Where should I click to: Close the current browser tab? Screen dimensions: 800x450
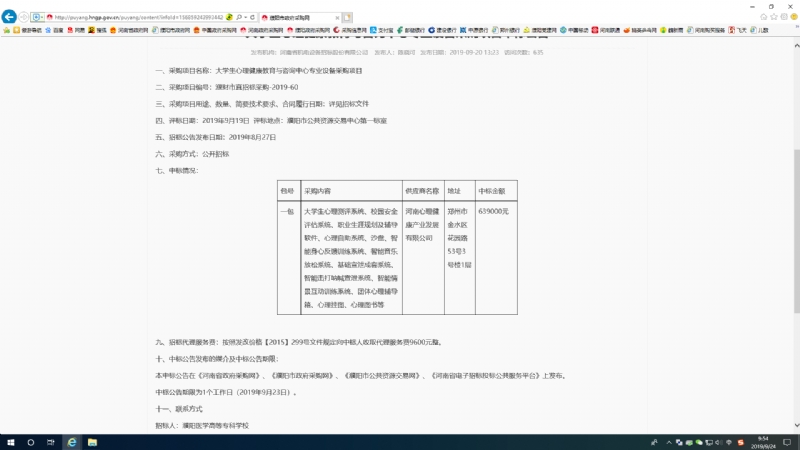(x=337, y=17)
